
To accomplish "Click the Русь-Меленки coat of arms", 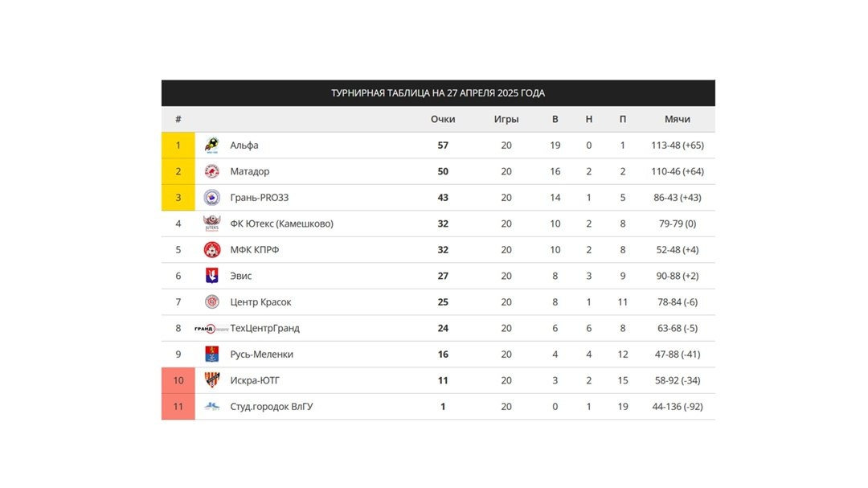I will [x=211, y=354].
